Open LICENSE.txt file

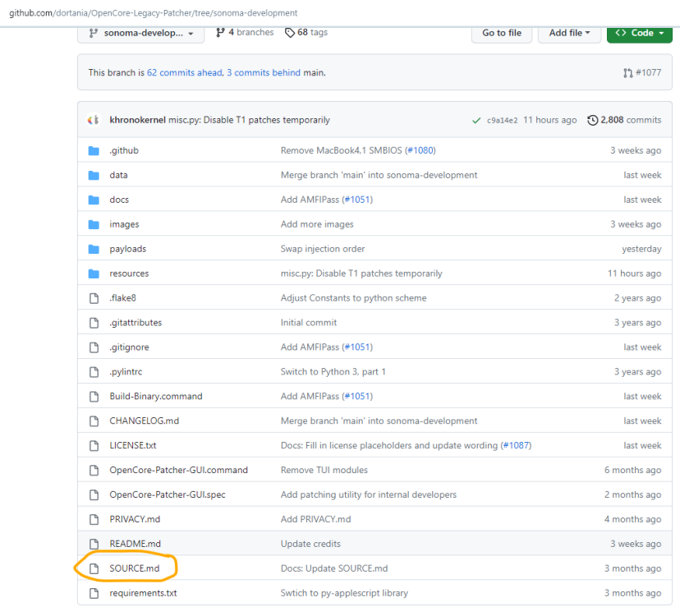click(x=133, y=445)
